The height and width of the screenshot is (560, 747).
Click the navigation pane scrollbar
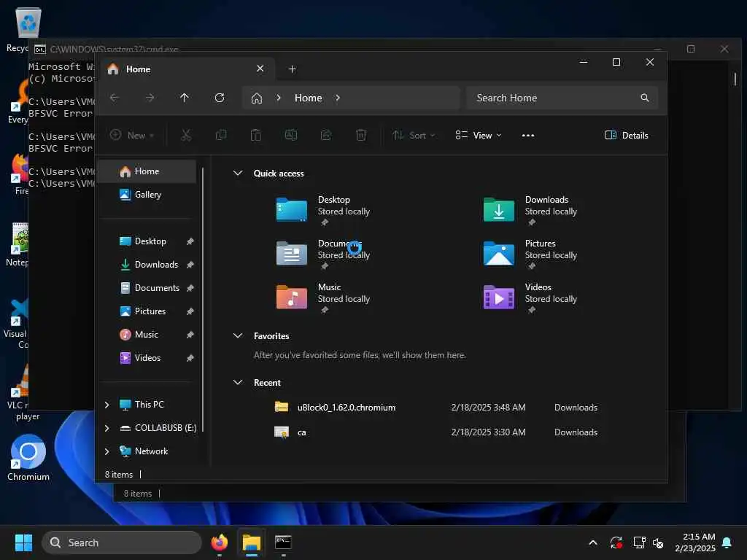click(x=203, y=300)
